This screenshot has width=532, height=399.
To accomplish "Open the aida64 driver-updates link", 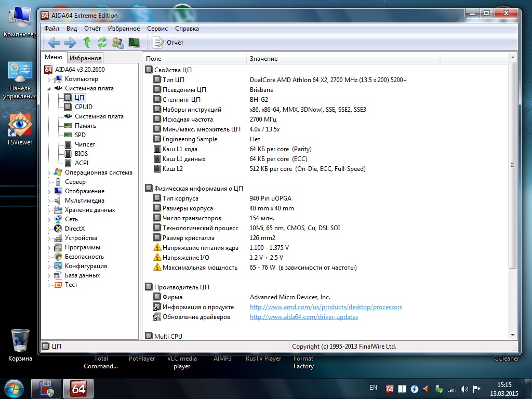I will tap(303, 317).
